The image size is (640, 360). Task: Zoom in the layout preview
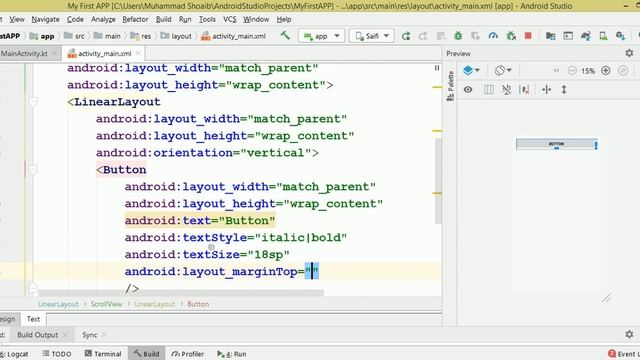click(x=606, y=71)
